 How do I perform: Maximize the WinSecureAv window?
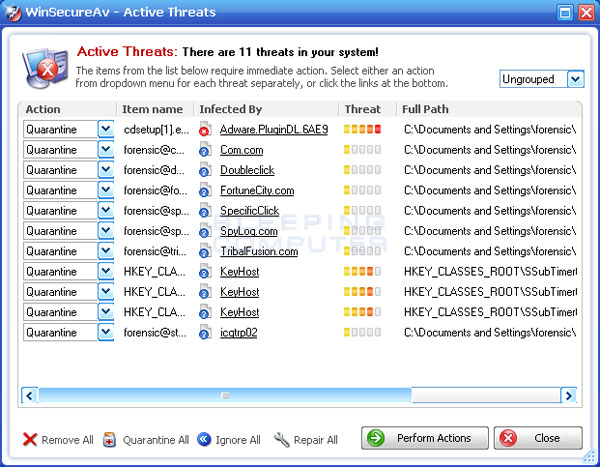[565, 13]
